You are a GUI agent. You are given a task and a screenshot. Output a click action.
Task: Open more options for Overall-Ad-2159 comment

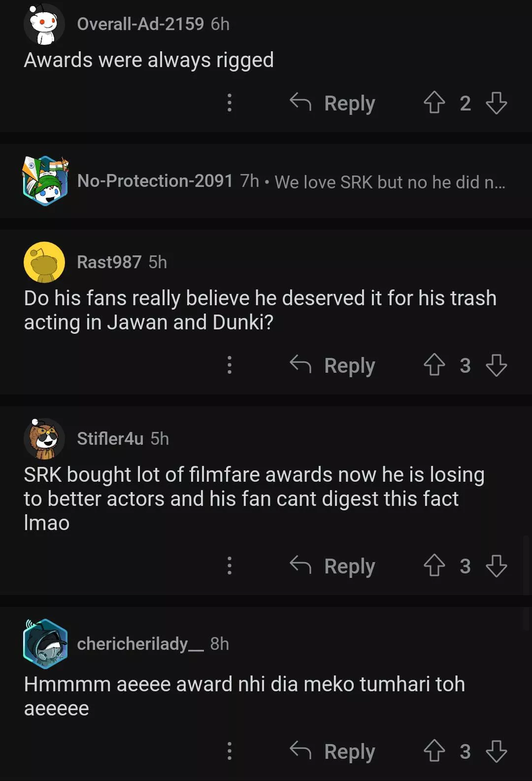coord(230,103)
